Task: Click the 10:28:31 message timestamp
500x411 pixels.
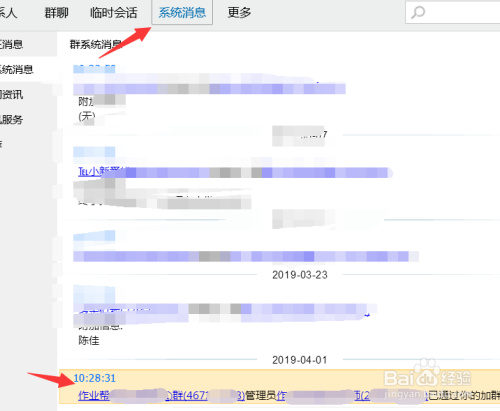Action: (94, 378)
